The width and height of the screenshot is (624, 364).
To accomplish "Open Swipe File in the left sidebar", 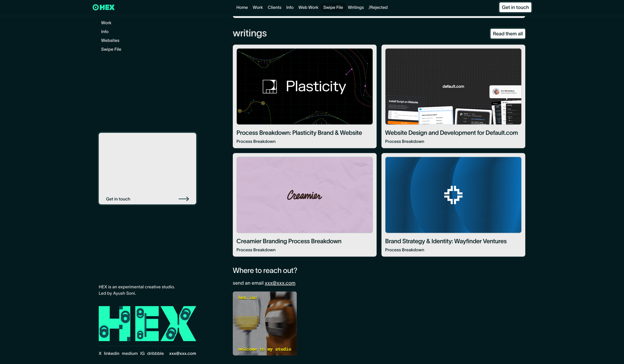I will [111, 49].
